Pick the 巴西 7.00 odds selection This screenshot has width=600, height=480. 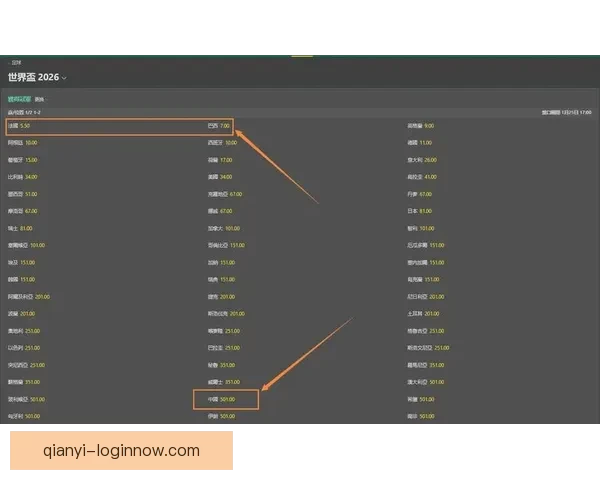tap(219, 126)
